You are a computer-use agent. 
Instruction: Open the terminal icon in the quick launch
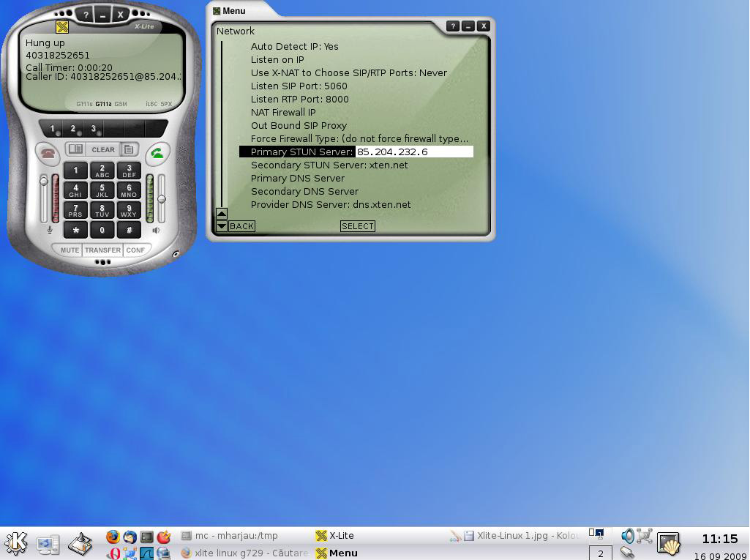pos(147,537)
